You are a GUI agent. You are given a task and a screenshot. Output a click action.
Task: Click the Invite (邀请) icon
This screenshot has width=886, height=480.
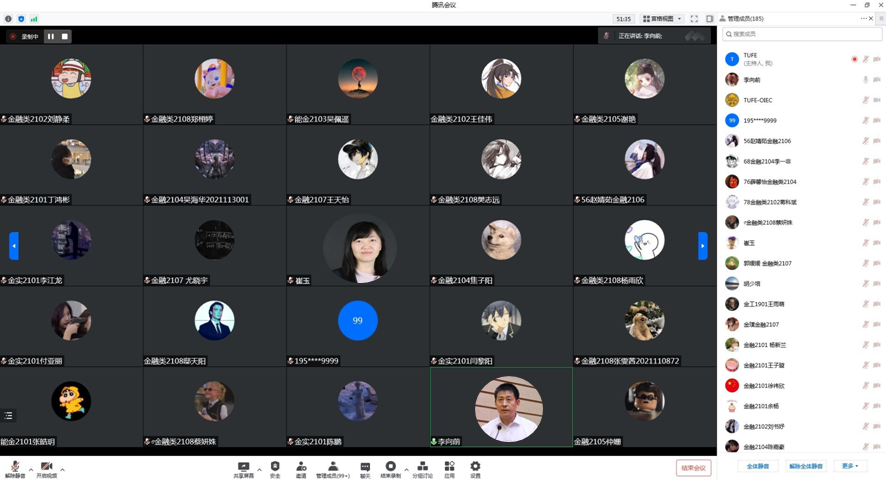(x=301, y=468)
